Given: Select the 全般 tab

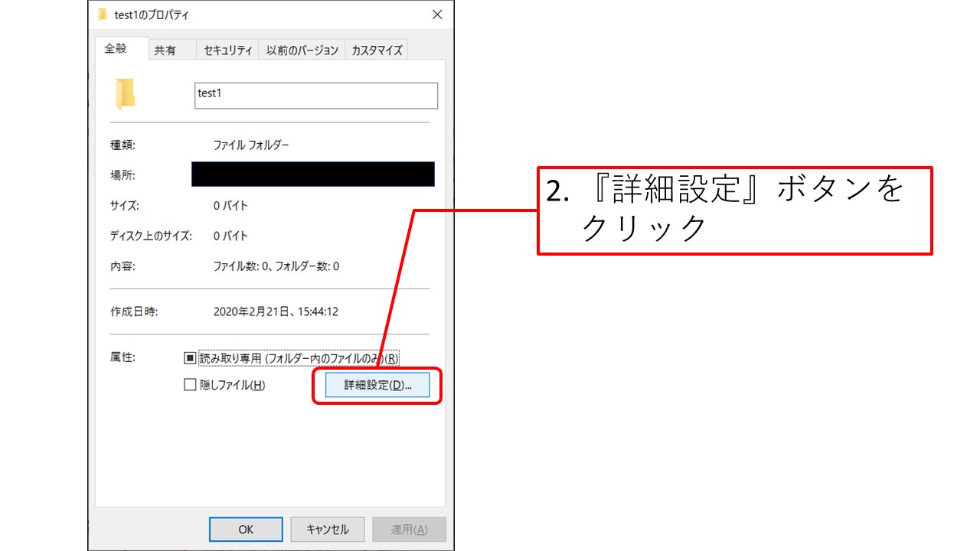Looking at the screenshot, I should pos(116,49).
